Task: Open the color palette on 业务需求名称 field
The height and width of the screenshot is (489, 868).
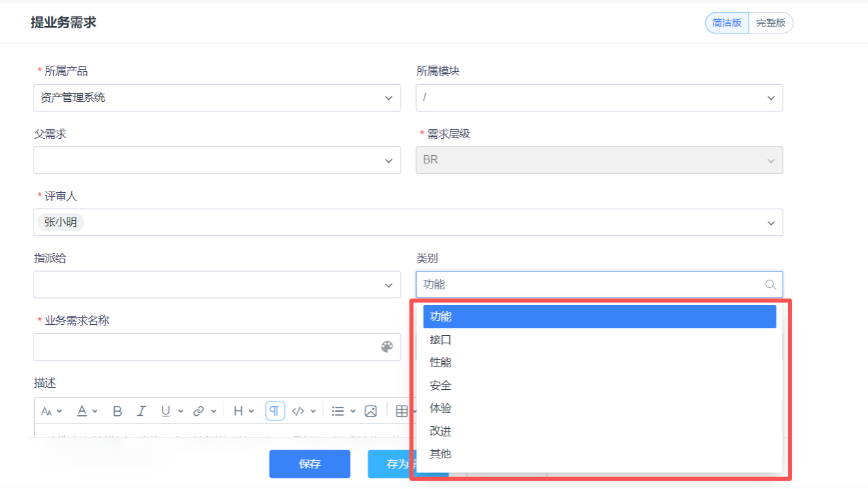Action: 387,347
